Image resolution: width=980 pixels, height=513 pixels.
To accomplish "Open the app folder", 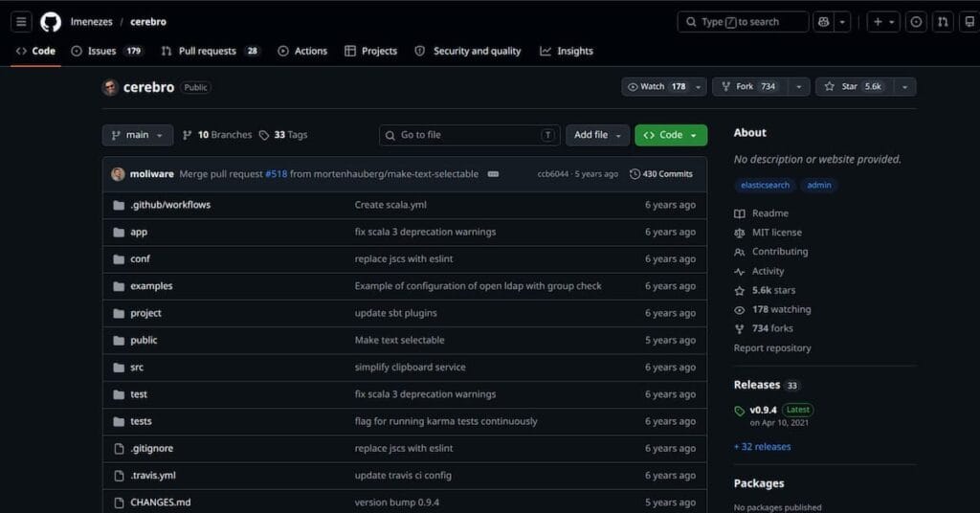I will [x=139, y=232].
